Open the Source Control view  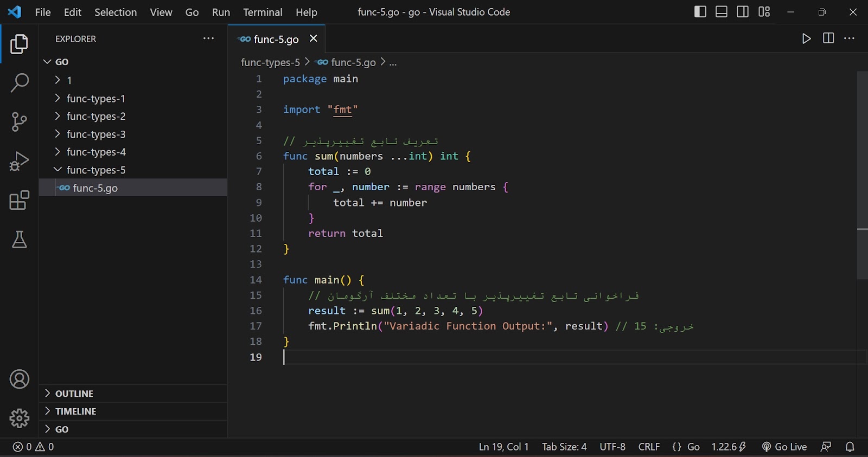pyautogui.click(x=19, y=122)
